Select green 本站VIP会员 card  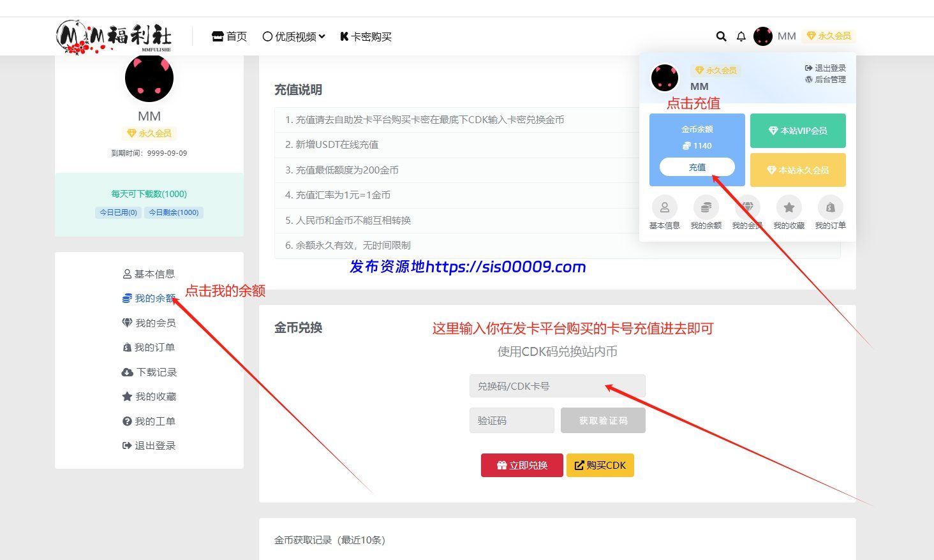pos(797,131)
